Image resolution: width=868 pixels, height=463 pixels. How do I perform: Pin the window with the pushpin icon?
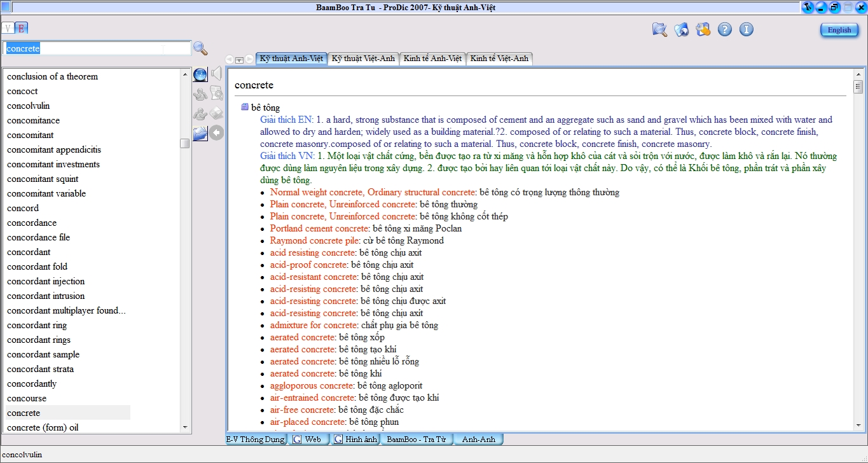[x=808, y=8]
